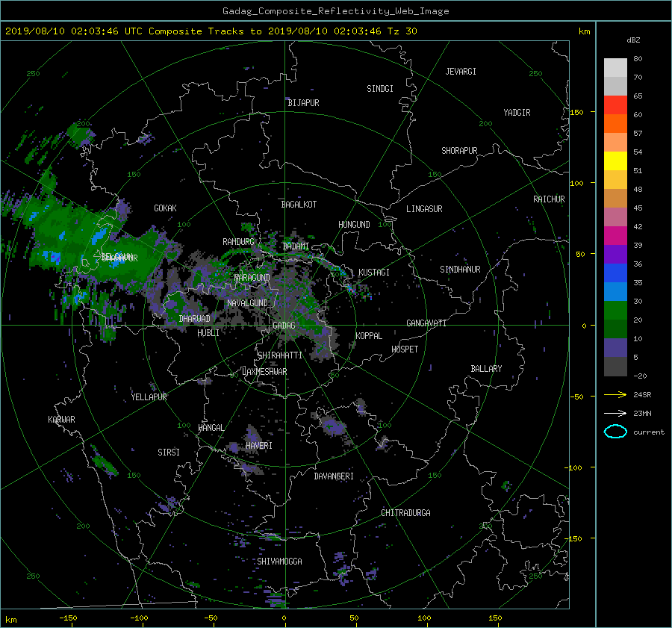The image size is (672, 628).
Task: Click the GOKAK city label
Action: [x=166, y=208]
